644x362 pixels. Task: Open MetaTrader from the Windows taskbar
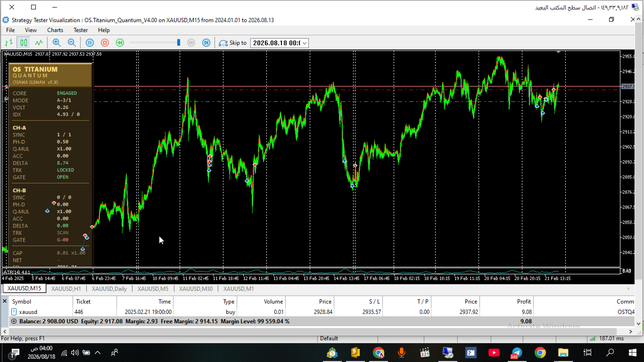click(333, 353)
